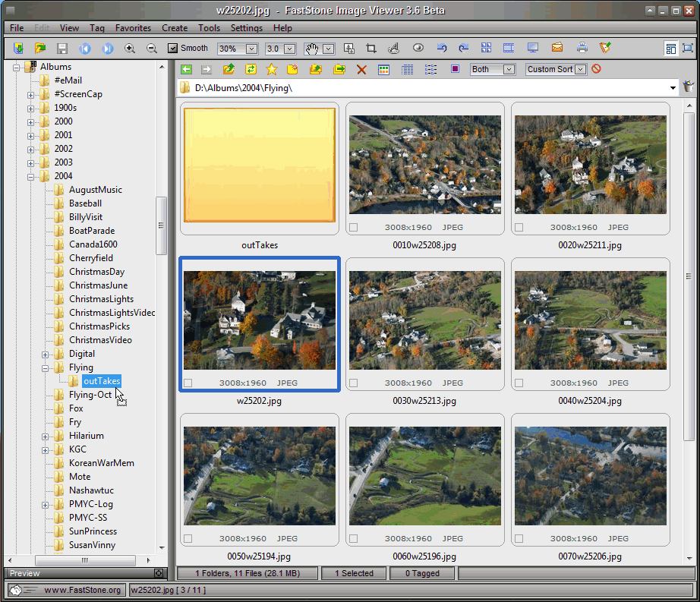
Task: Open the folder path history dropdown
Action: click(x=673, y=88)
